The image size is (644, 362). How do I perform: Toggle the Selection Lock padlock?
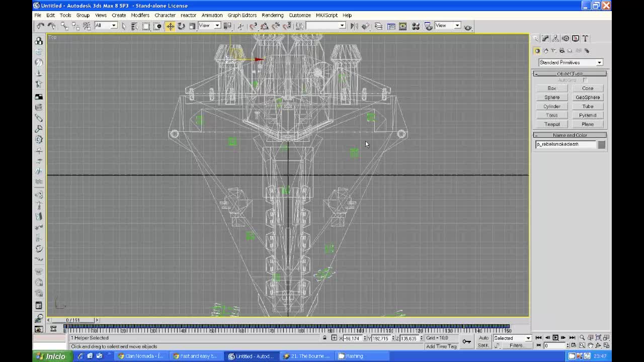tap(325, 338)
